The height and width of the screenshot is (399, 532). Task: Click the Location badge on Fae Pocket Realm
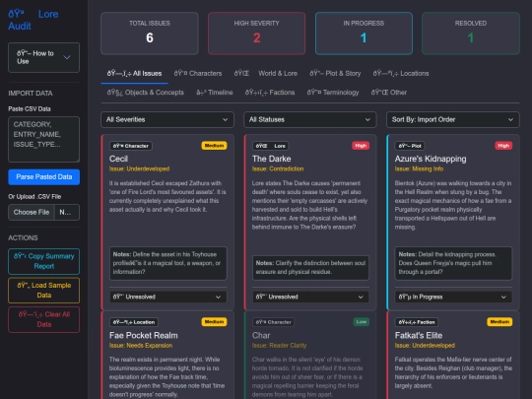click(134, 322)
